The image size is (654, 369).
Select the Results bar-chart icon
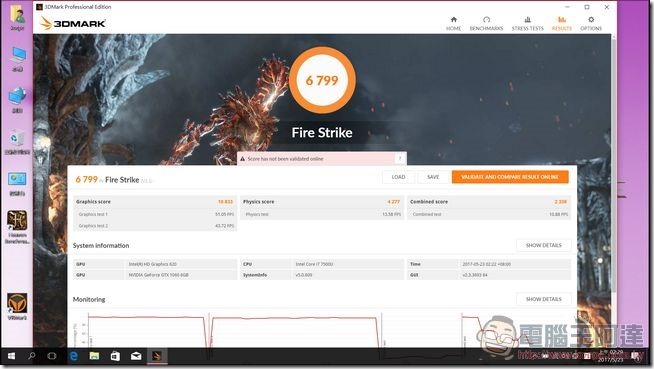pyautogui.click(x=562, y=20)
